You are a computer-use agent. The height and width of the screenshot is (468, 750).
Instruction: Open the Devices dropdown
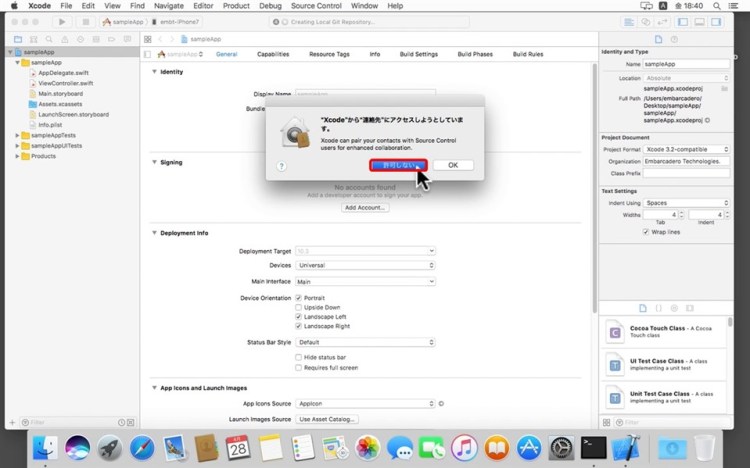(x=365, y=265)
